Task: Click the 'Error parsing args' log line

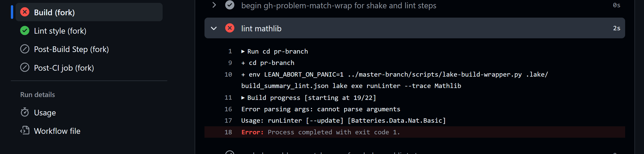Action: [x=321, y=109]
